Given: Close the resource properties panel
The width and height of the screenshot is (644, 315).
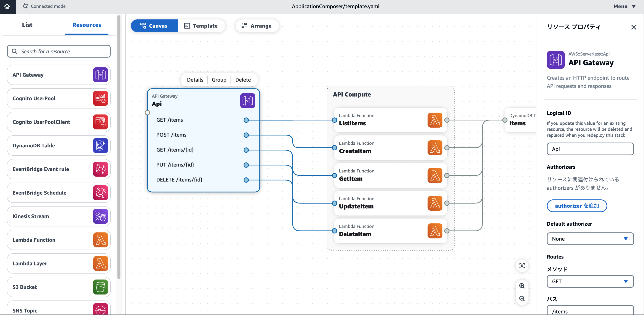Looking at the screenshot, I should [634, 27].
